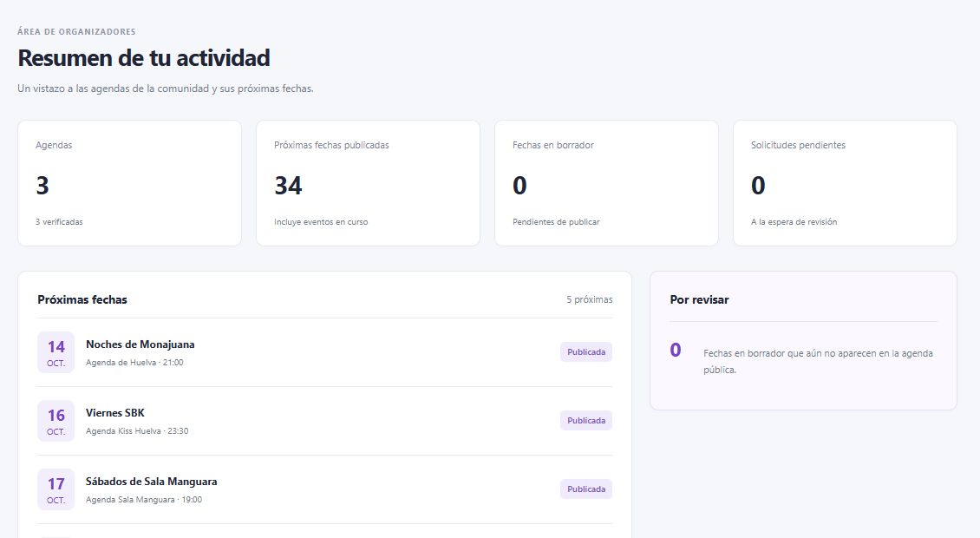Click the "Por revisar" panel heading
Viewport: 980px width, 538px height.
click(699, 299)
